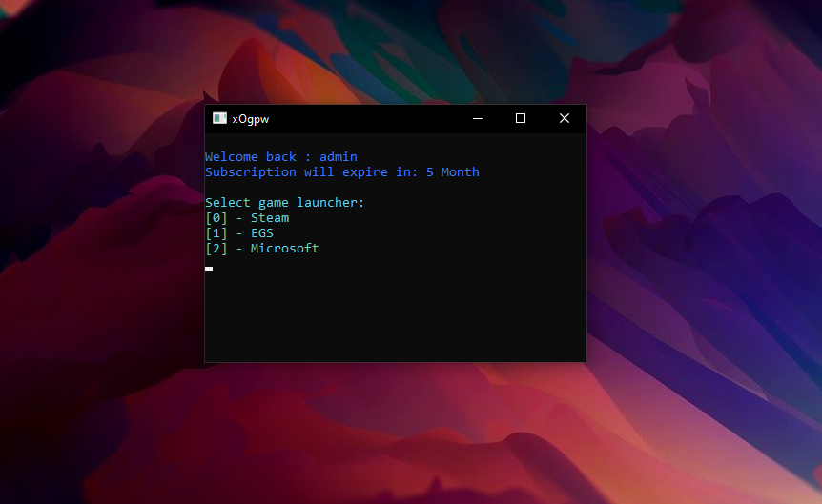Minimize the xOgpw console window

[478, 118]
